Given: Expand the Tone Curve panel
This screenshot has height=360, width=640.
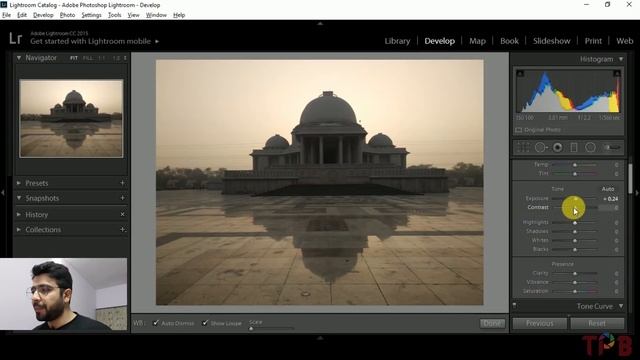Looking at the screenshot, I should click(x=621, y=306).
